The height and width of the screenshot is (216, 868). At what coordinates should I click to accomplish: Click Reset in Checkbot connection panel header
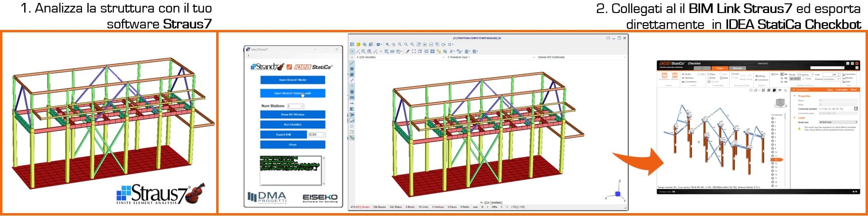[854, 90]
